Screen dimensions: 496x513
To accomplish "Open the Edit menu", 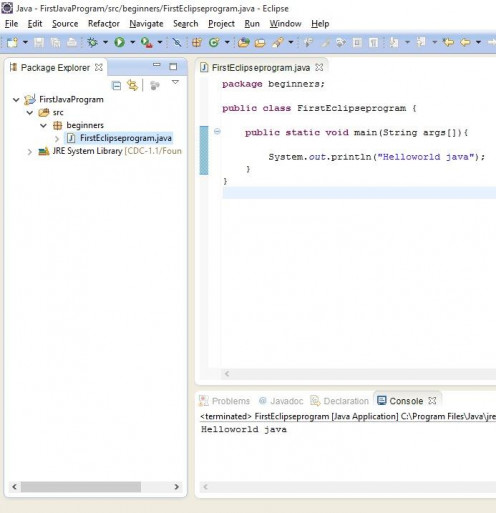I will pyautogui.click(x=35, y=24).
